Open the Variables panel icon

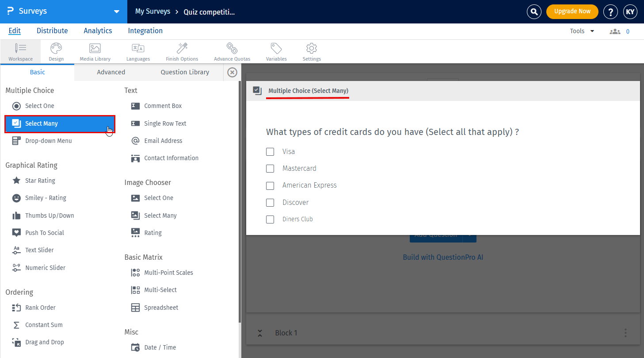(276, 51)
